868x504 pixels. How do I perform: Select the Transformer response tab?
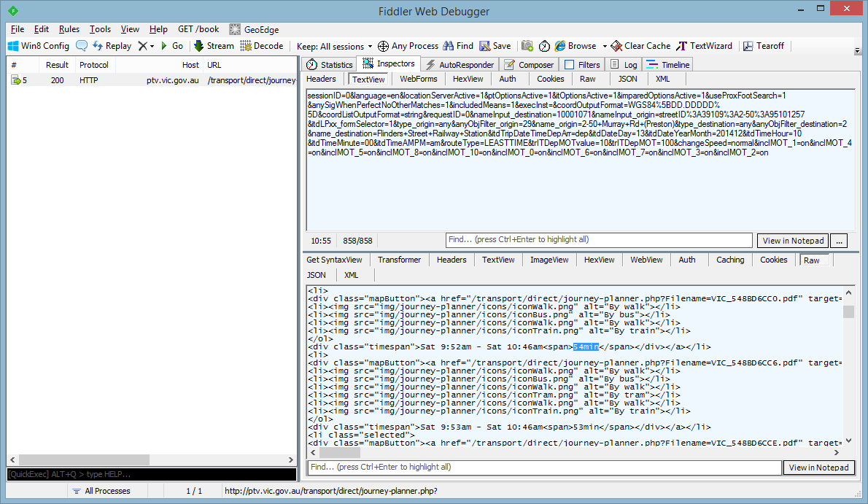click(399, 260)
